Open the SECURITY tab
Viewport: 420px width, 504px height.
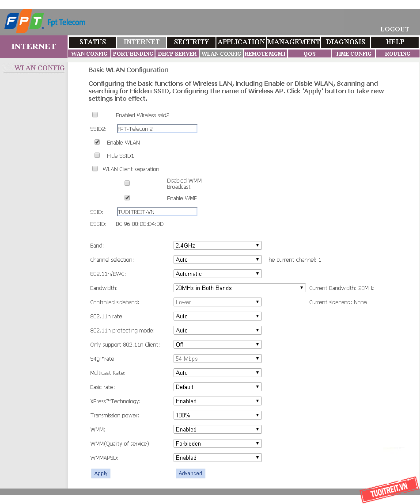pos(191,42)
